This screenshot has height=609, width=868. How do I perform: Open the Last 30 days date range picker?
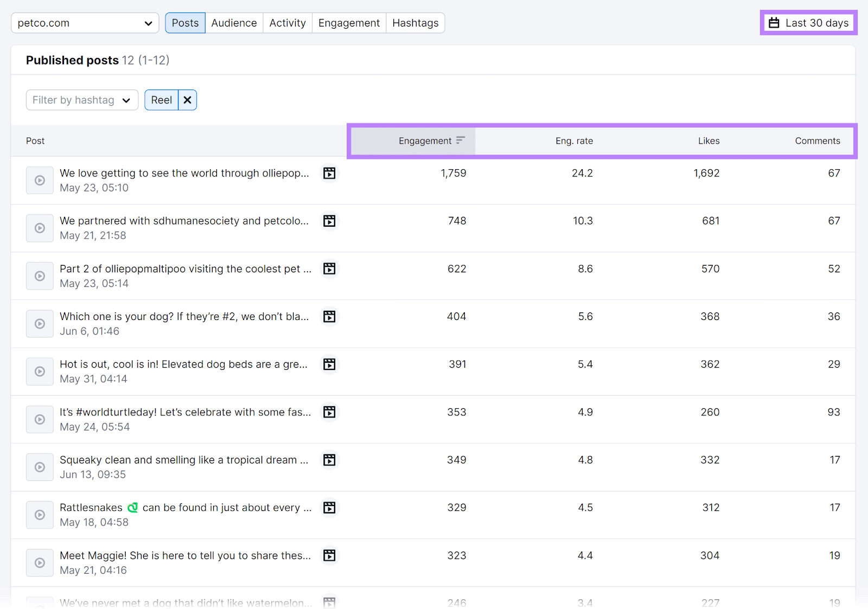coord(808,23)
